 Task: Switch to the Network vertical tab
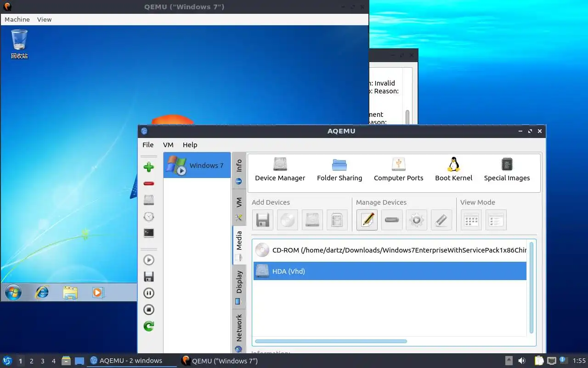tap(239, 332)
